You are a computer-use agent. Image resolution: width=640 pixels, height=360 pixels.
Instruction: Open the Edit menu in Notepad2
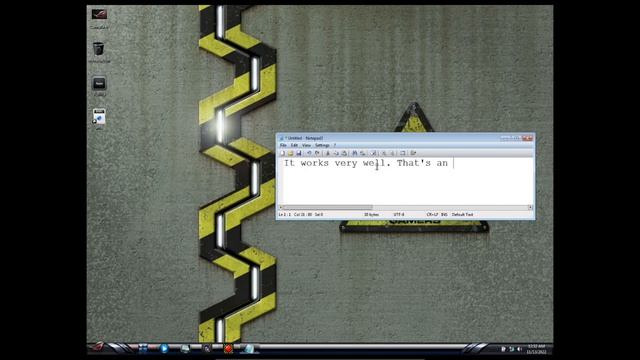294,145
